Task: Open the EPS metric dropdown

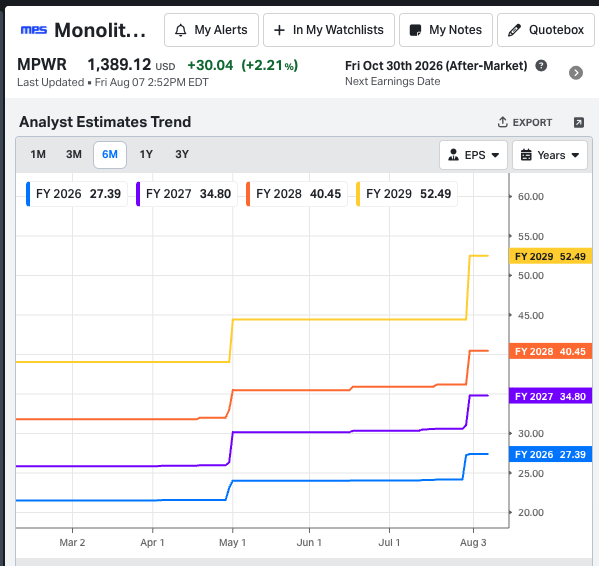Action: [x=473, y=155]
